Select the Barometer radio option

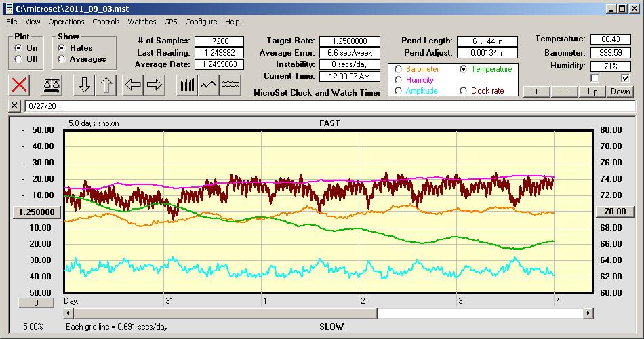(x=398, y=69)
